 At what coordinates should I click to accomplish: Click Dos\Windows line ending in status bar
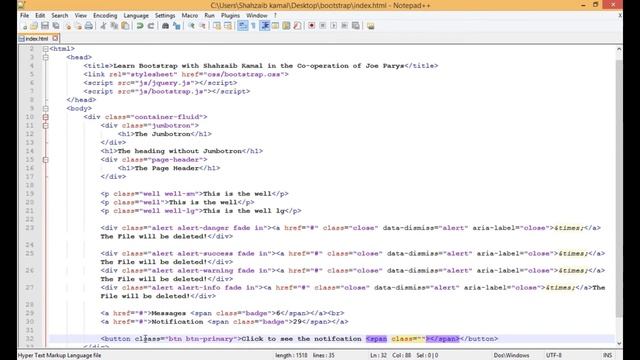click(511, 355)
